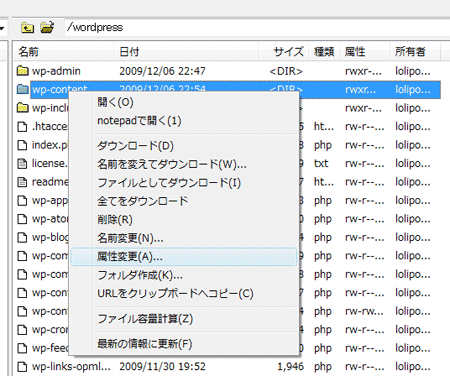Click size value 1,946
This screenshot has height=376, width=450.
290,367
